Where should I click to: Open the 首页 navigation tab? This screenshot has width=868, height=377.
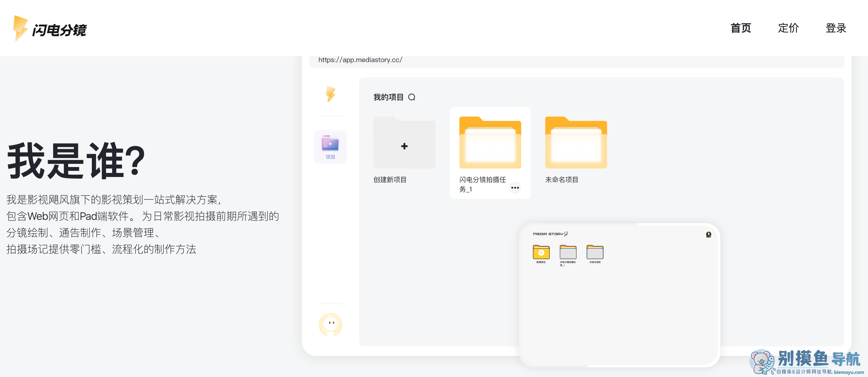[x=740, y=28]
